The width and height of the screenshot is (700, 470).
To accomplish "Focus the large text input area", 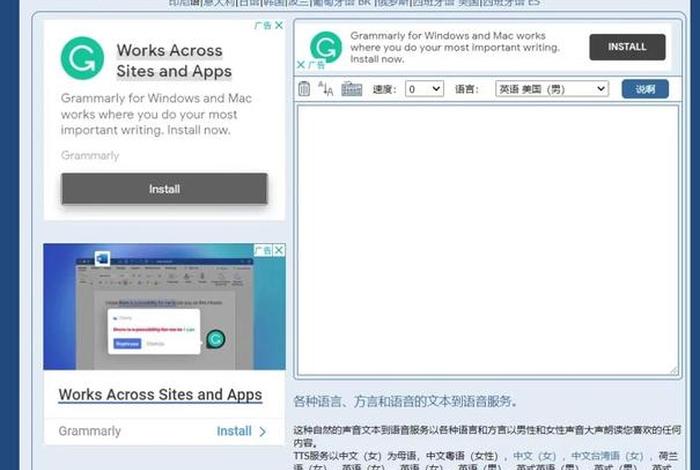I will pyautogui.click(x=488, y=240).
